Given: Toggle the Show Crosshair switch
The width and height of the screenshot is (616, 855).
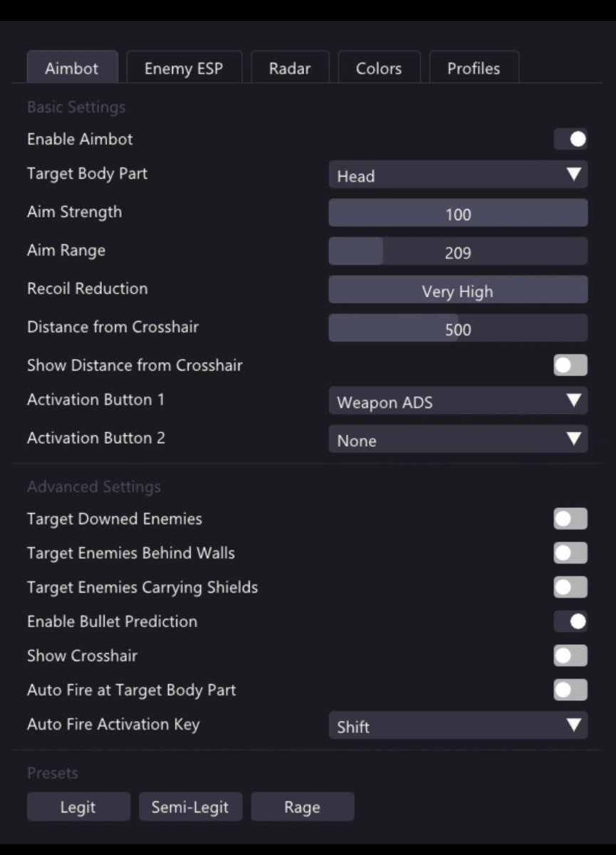Looking at the screenshot, I should coord(570,656).
